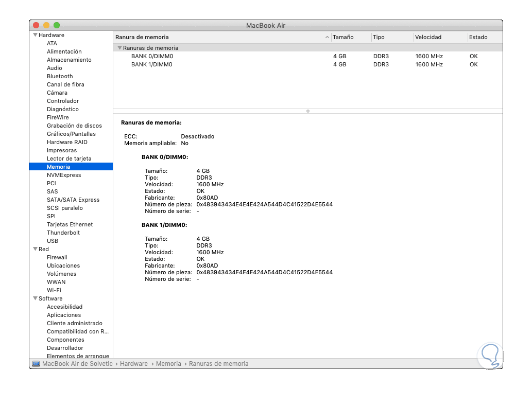
Task: Select the BANK 0/DIMM0 table row
Action: click(x=308, y=56)
